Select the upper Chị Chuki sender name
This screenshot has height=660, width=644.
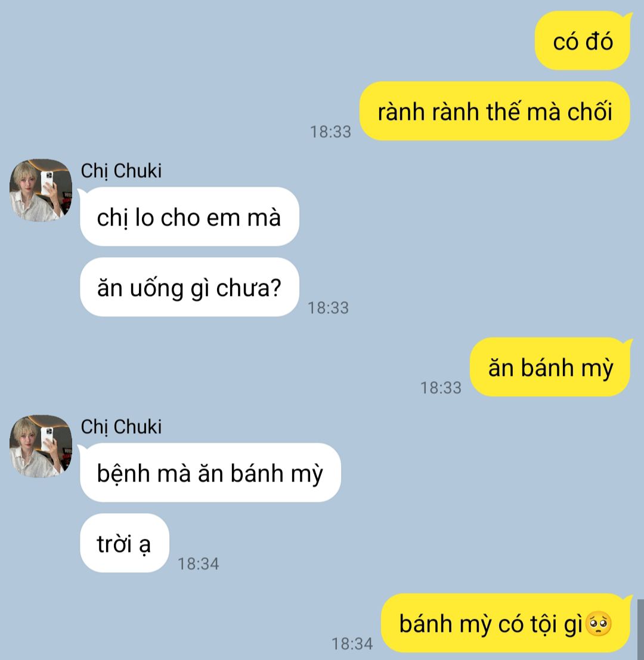[121, 171]
